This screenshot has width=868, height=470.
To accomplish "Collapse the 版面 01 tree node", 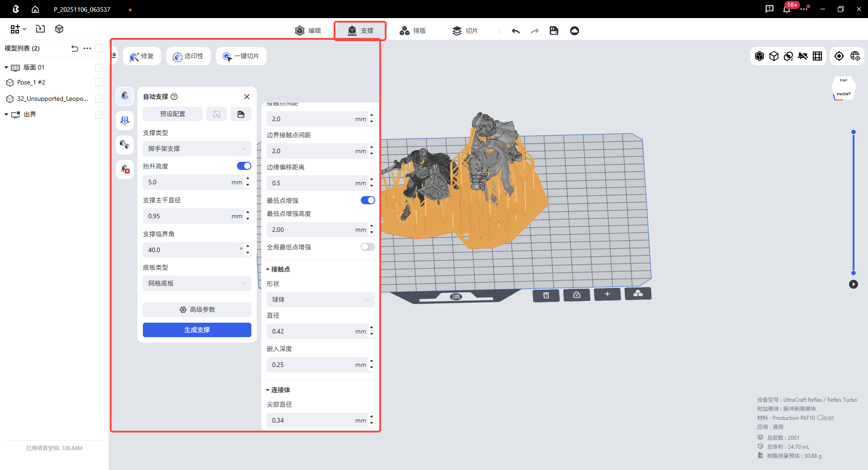I will [x=6, y=68].
